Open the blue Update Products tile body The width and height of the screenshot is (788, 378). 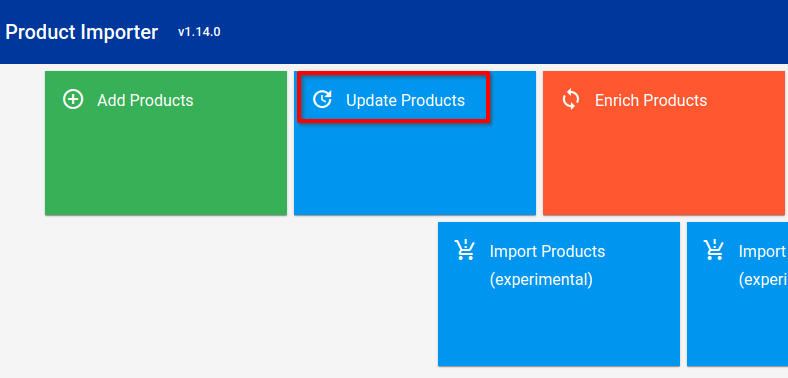tap(415, 168)
